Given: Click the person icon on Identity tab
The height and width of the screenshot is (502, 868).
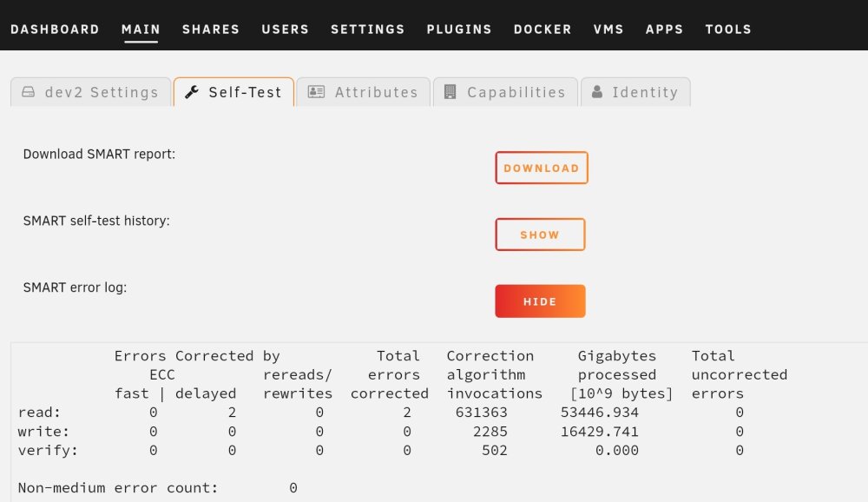Looking at the screenshot, I should pyautogui.click(x=597, y=92).
